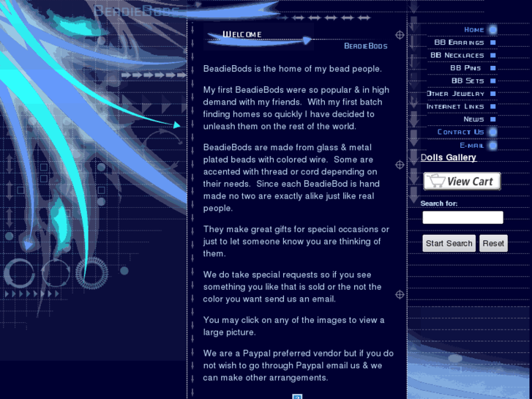The width and height of the screenshot is (532, 399).
Task: Open the Dolls Gallery link
Action: 448,157
